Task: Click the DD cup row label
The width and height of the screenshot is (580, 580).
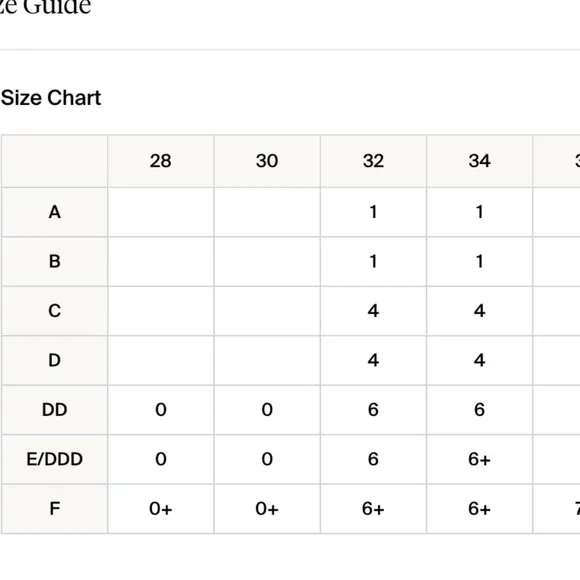Action: (x=54, y=410)
